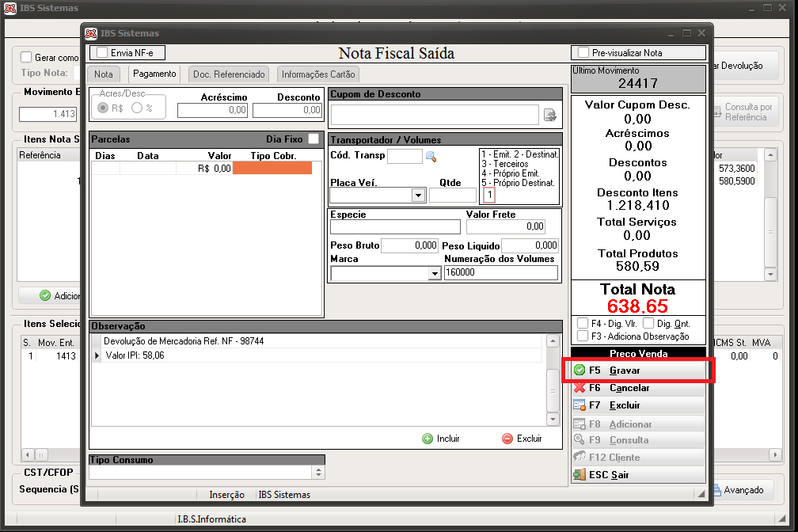Click the orange Tipo Cobr. cell
This screenshot has height=532, width=798.
[272, 168]
